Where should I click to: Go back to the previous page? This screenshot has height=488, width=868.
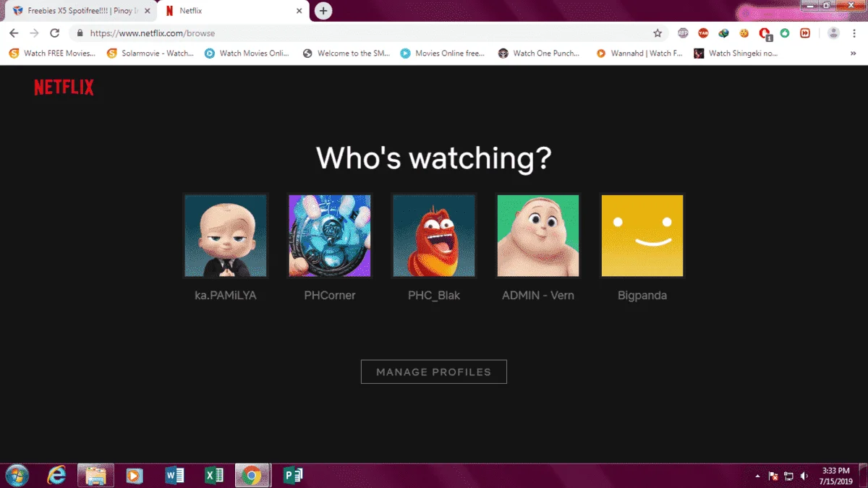coord(14,33)
